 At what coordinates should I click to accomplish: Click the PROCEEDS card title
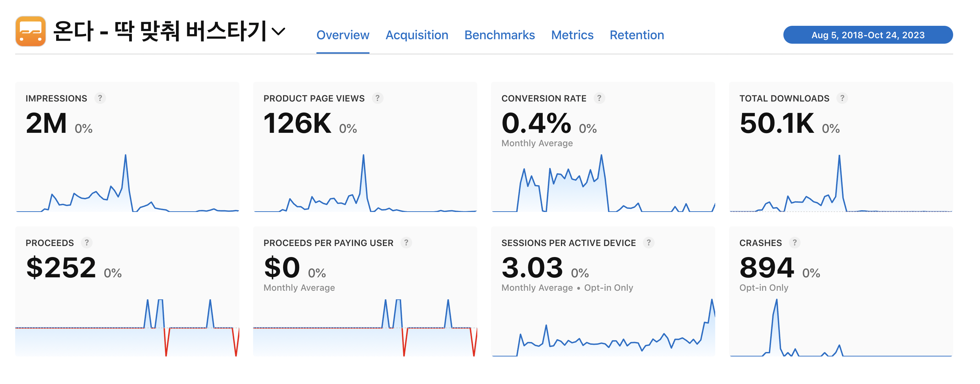point(50,243)
